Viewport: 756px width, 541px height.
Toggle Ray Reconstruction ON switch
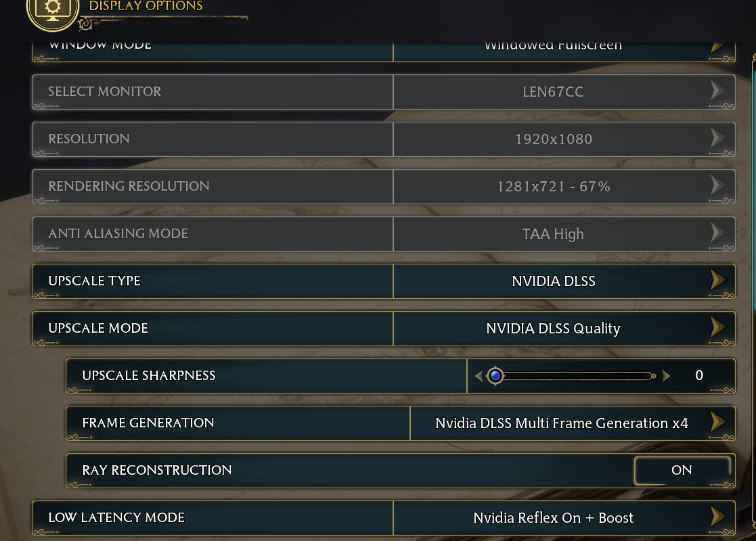click(x=682, y=470)
